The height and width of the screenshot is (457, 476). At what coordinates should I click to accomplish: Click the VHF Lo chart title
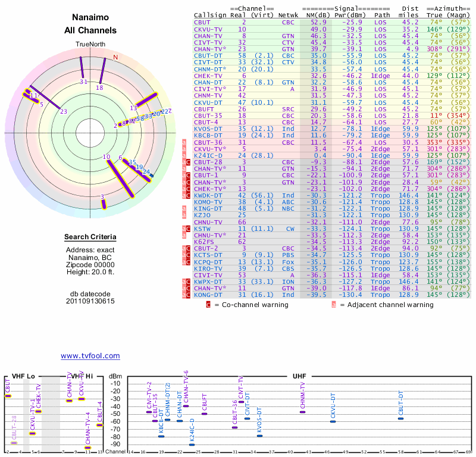[23, 376]
